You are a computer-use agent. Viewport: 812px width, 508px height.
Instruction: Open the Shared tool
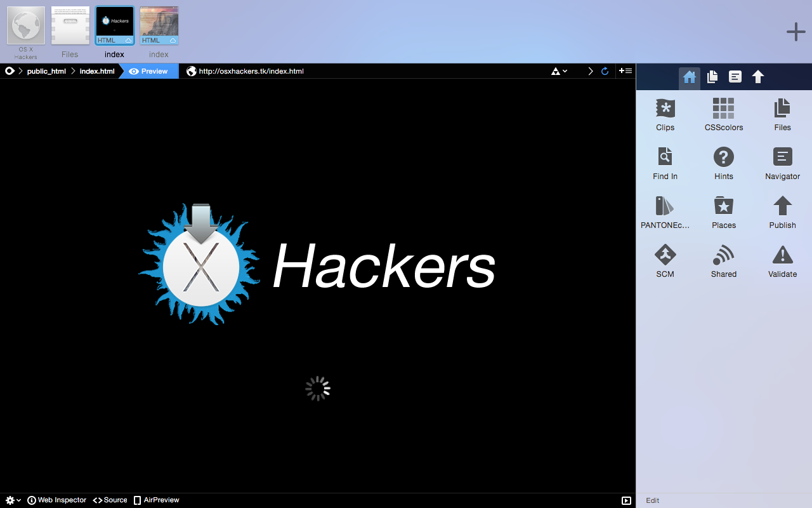[723, 262]
